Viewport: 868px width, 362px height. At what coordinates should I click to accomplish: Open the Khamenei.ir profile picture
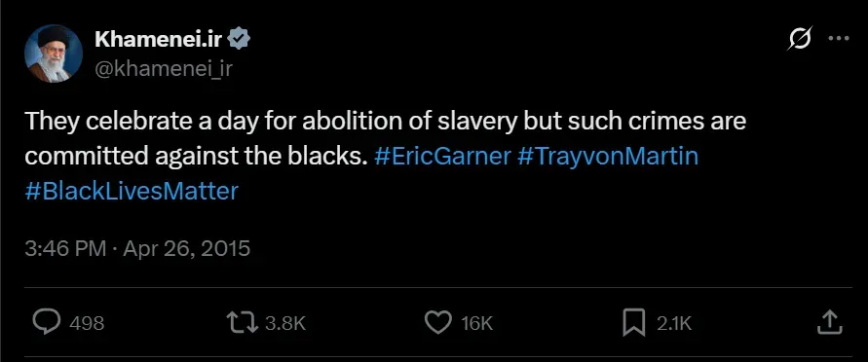tap(54, 54)
